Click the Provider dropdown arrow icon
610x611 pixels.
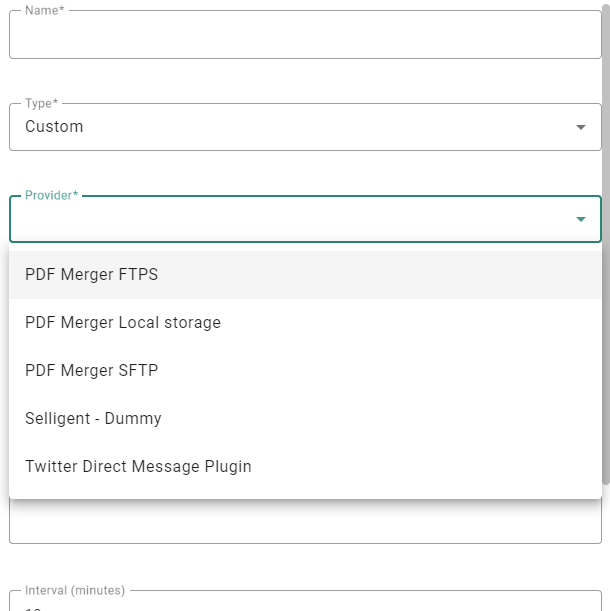[581, 220]
